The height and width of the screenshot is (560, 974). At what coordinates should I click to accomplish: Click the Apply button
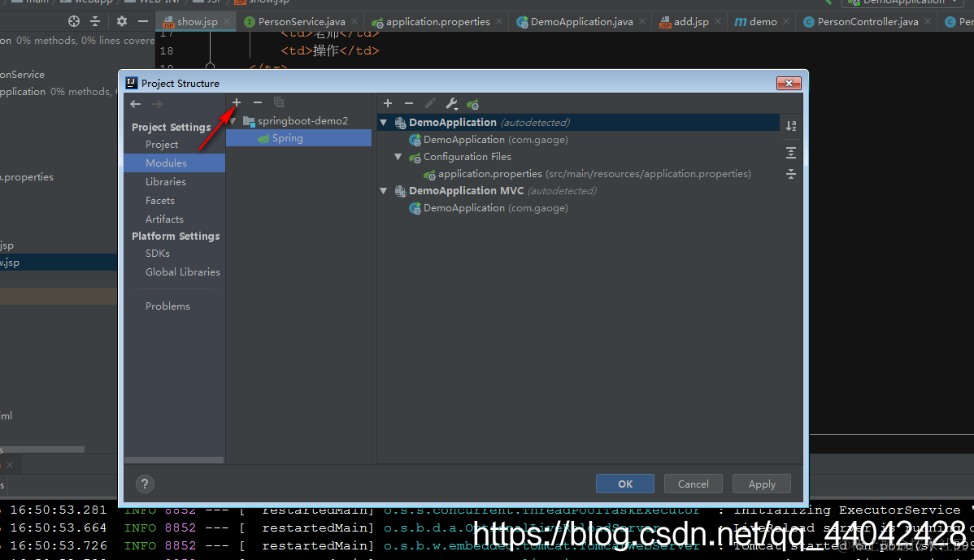coord(762,484)
